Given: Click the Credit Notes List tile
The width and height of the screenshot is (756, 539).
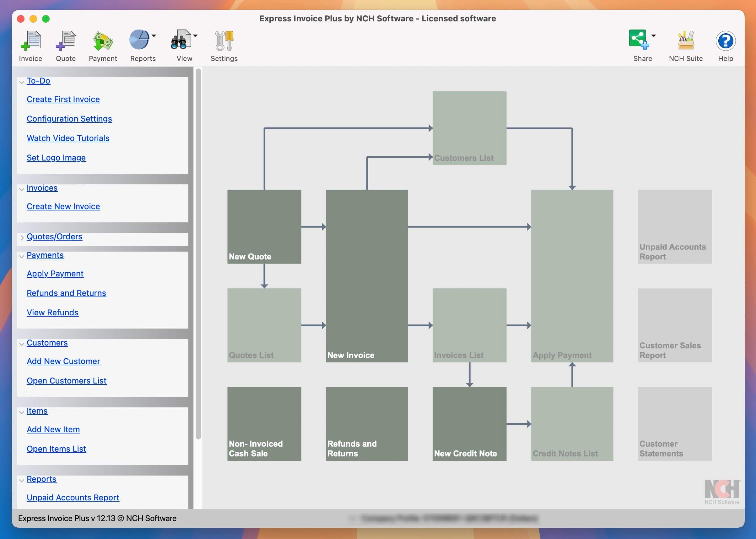Looking at the screenshot, I should (x=572, y=424).
